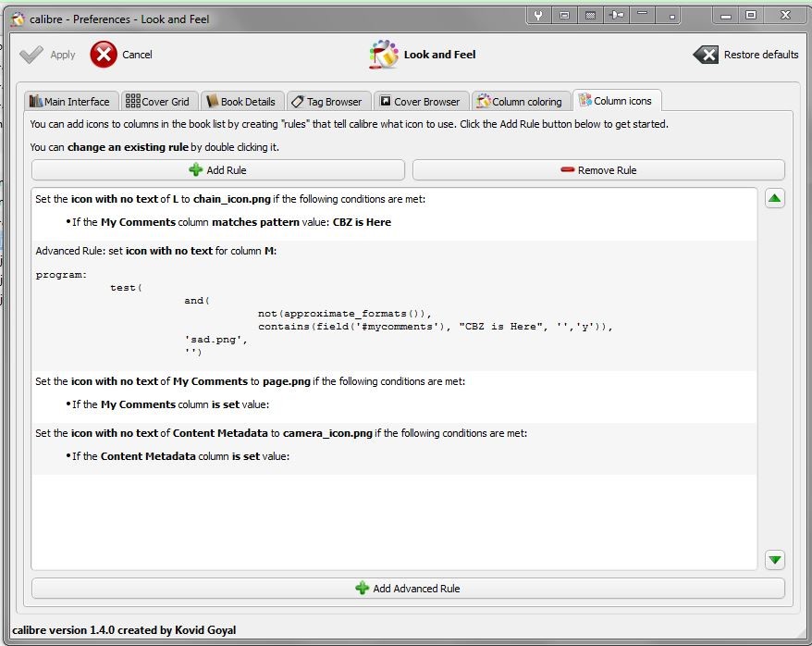Click the wrench icon in the title bar
This screenshot has height=646, width=812.
click(538, 15)
